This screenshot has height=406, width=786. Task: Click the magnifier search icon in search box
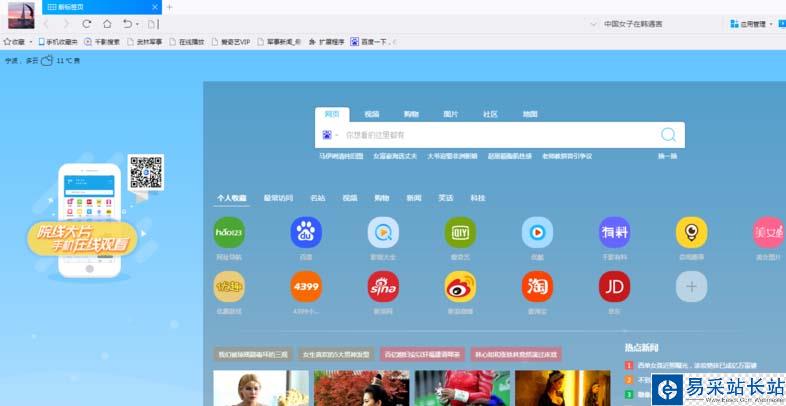click(668, 134)
